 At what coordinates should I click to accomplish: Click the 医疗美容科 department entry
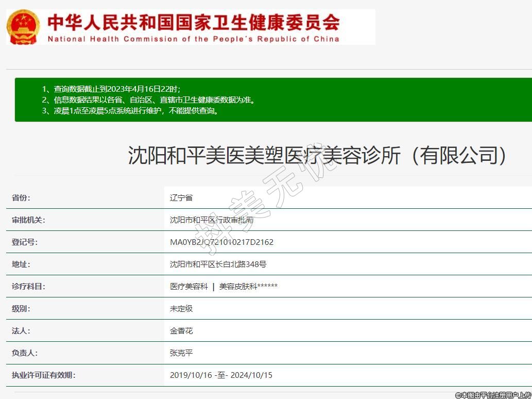pos(189,287)
